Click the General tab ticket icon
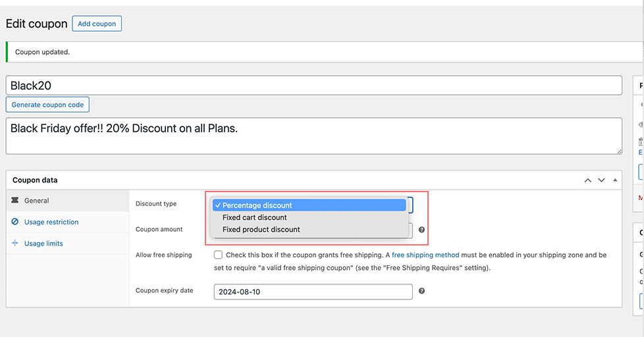 pos(15,200)
